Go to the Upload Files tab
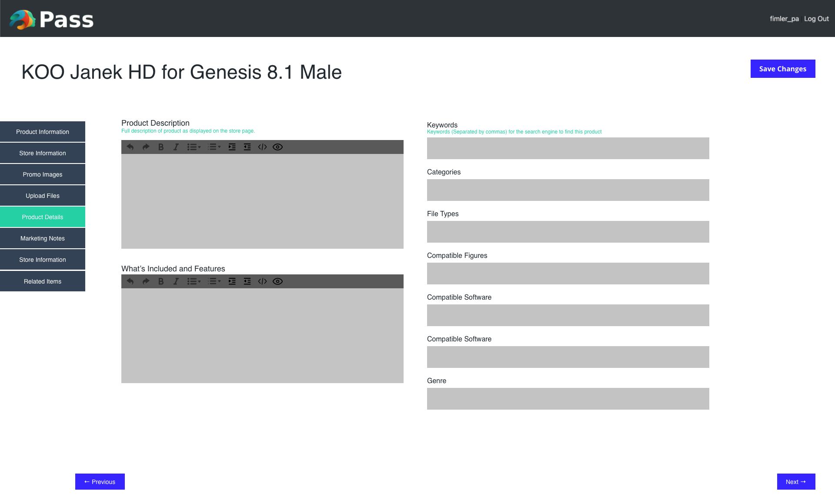This screenshot has width=835, height=504. pos(43,196)
